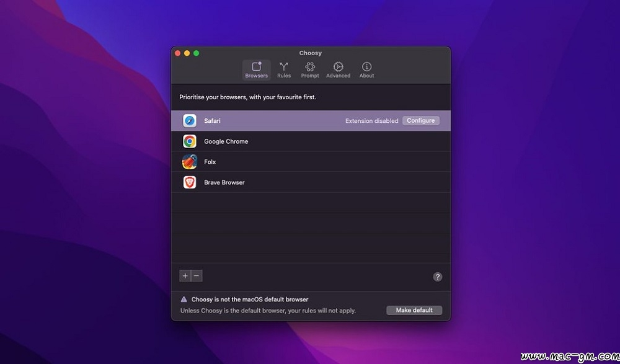Image resolution: width=620 pixels, height=364 pixels.
Task: Click the Choosy is not default browser message
Action: pos(250,300)
